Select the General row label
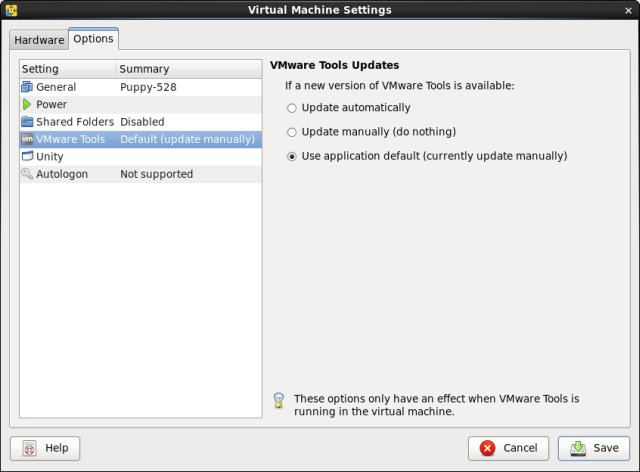Viewport: 640px width, 472px height. (x=56, y=87)
